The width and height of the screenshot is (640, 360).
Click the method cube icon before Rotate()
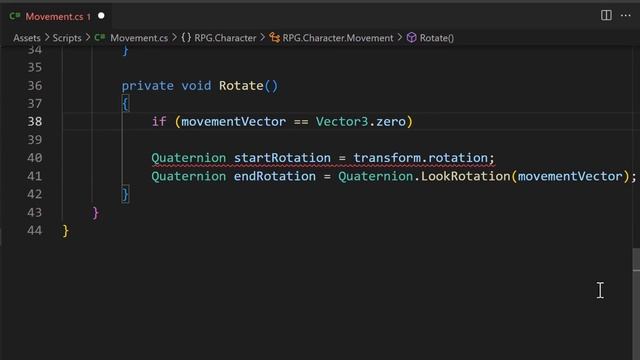[411, 38]
